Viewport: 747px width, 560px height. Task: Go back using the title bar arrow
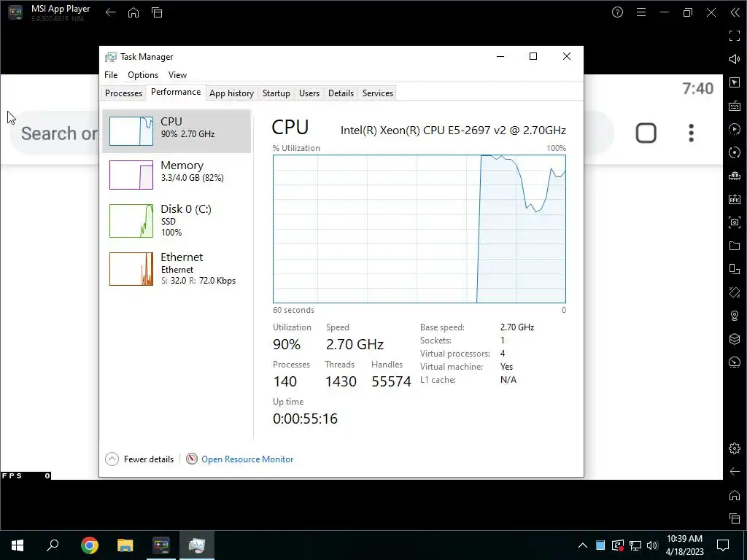coord(111,12)
